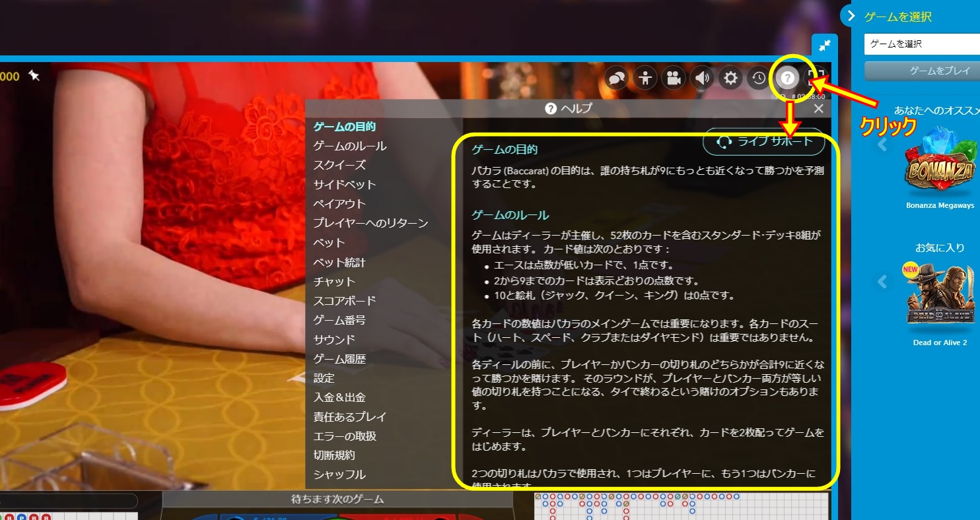This screenshot has height=520, width=980.
Task: Click the ゲームをプレイ button
Action: pyautogui.click(x=922, y=71)
